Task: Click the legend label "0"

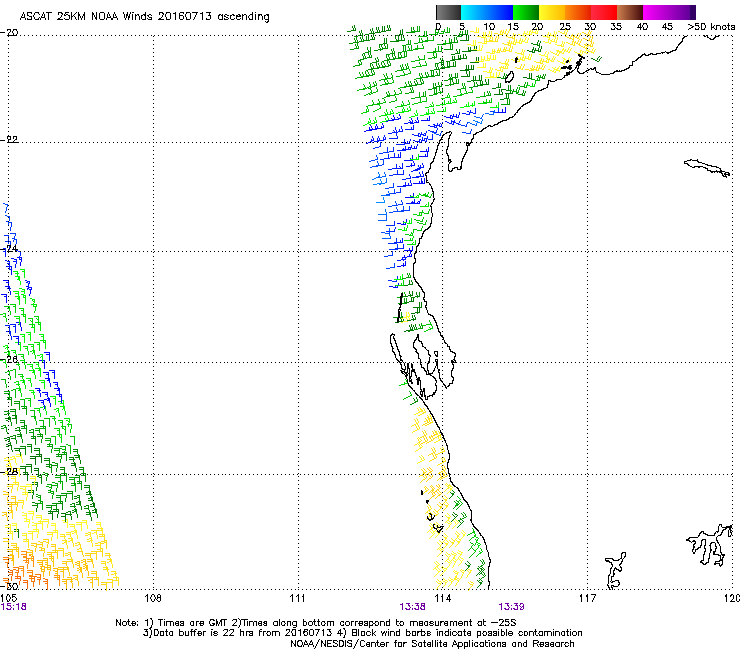Action: [438, 26]
